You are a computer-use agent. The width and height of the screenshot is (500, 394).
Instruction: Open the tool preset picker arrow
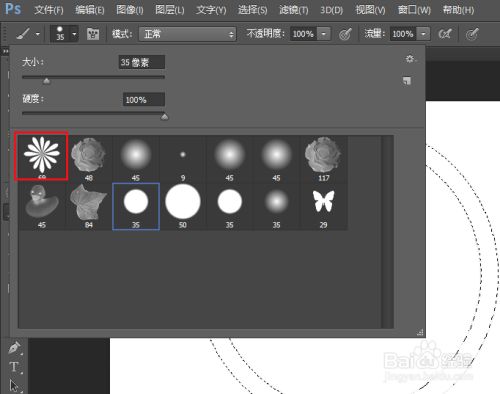tap(38, 34)
